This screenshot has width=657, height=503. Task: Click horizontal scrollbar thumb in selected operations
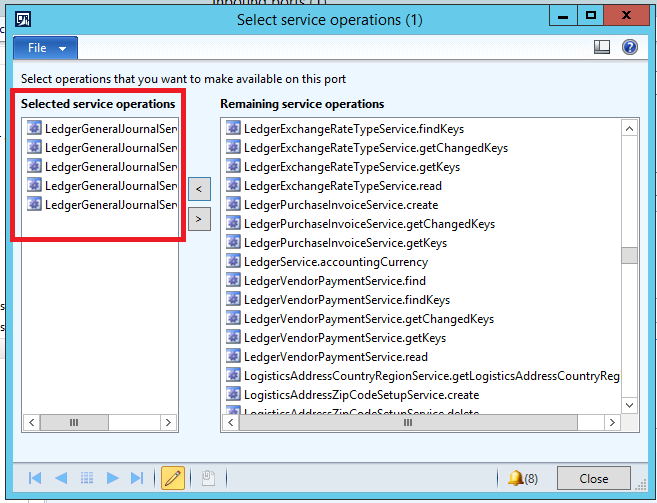(x=74, y=423)
